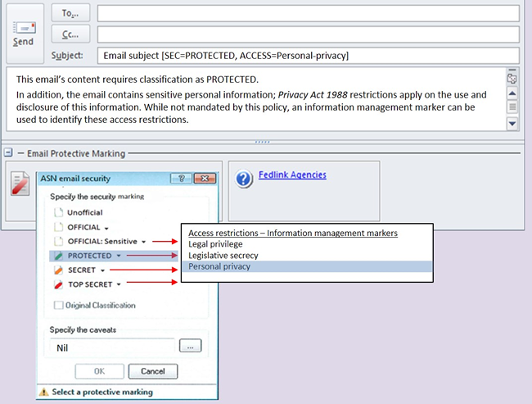The image size is (532, 404).
Task: Select the SECRET orange marker icon
Action: click(58, 270)
